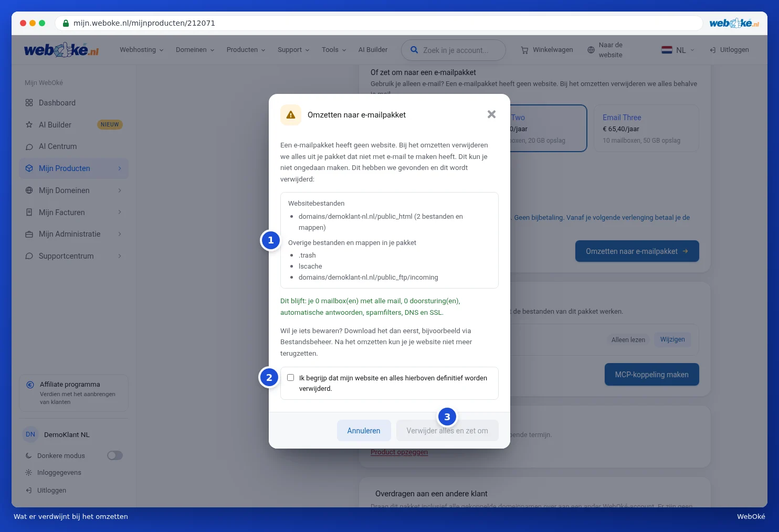Open the Tools dropdown menu
This screenshot has width=779, height=532.
(x=334, y=50)
